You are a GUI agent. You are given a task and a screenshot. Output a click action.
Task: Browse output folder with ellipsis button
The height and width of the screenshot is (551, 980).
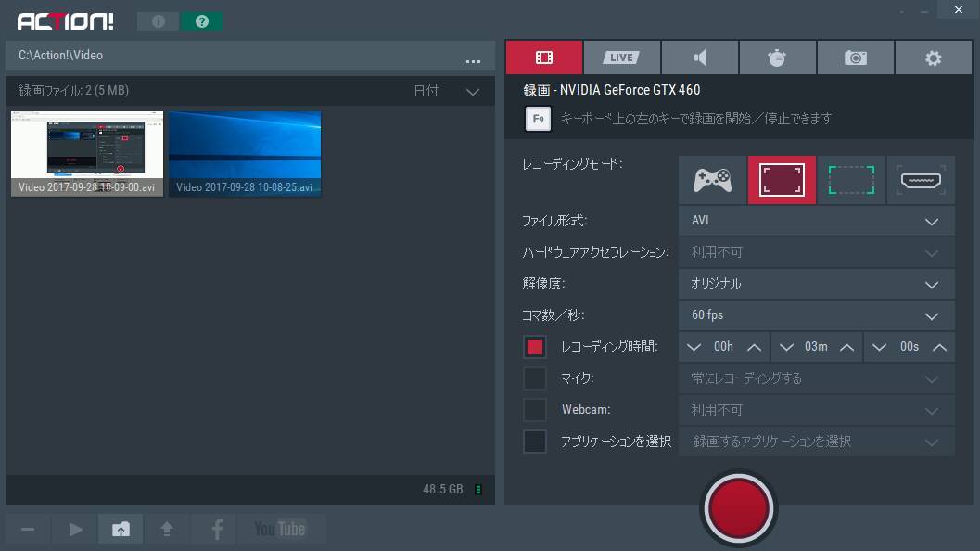point(473,60)
